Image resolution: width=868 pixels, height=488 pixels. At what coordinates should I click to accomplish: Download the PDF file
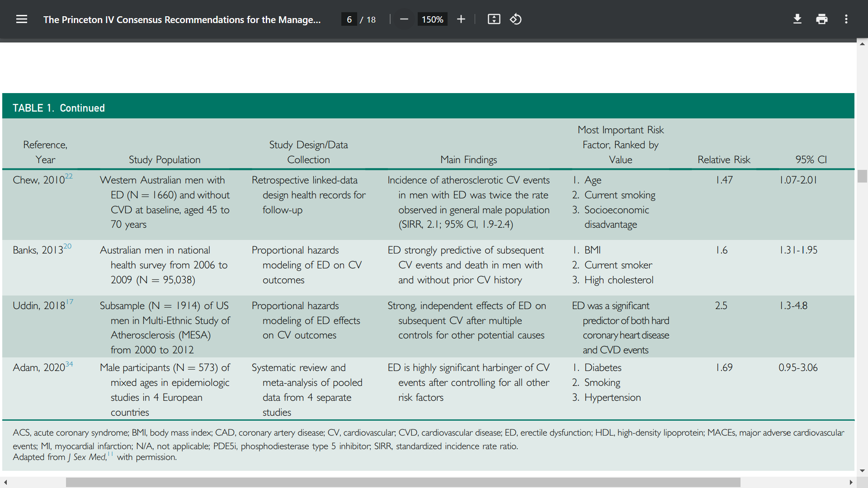coord(797,19)
